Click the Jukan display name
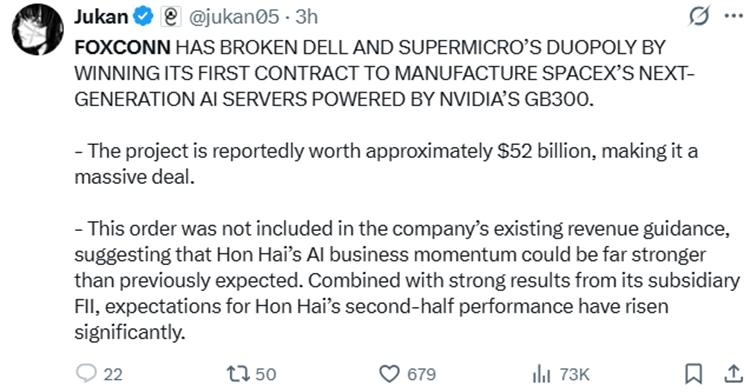This screenshot has width=750, height=392. click(101, 17)
